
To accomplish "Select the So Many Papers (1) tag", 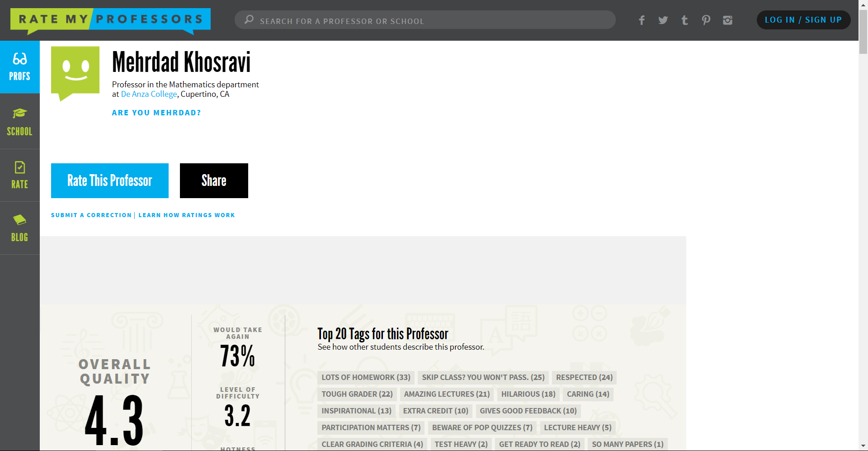I will 627,444.
